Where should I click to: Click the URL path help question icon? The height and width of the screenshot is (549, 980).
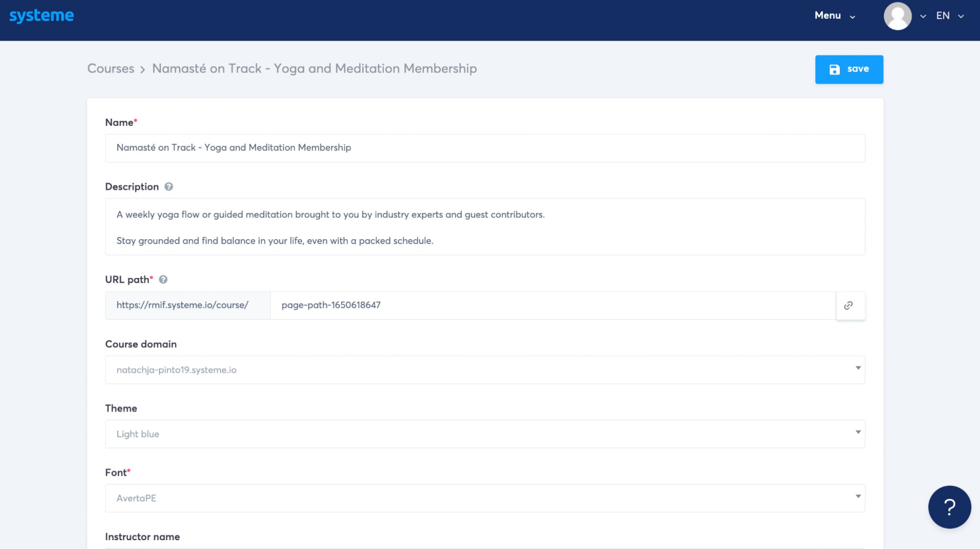[x=163, y=279]
